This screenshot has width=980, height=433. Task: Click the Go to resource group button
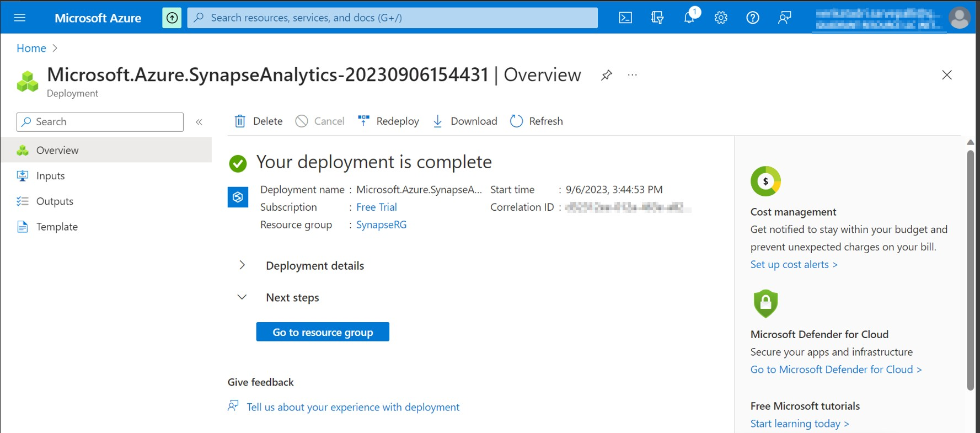(323, 332)
